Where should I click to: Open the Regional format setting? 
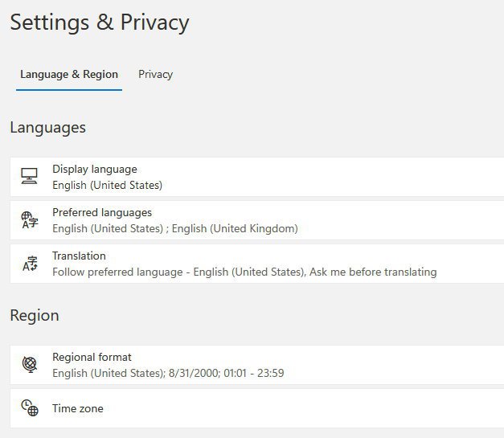click(256, 365)
